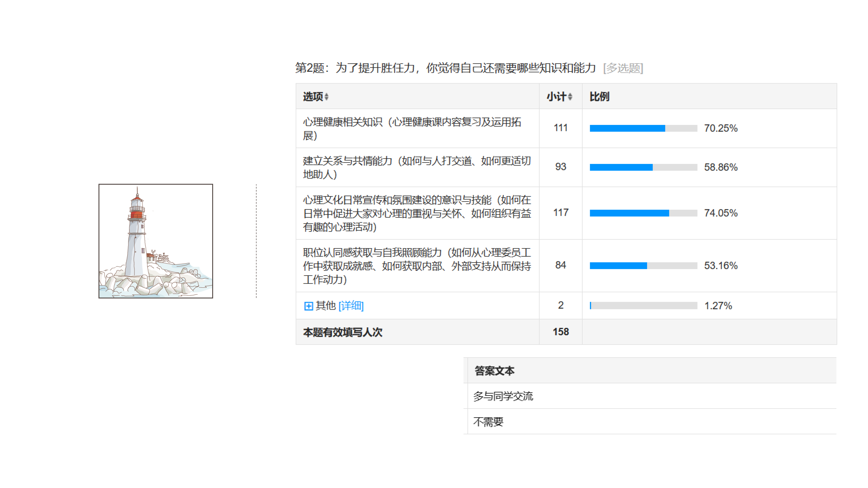Select the 比例 column header
This screenshot has height=488, width=868.
(x=599, y=97)
